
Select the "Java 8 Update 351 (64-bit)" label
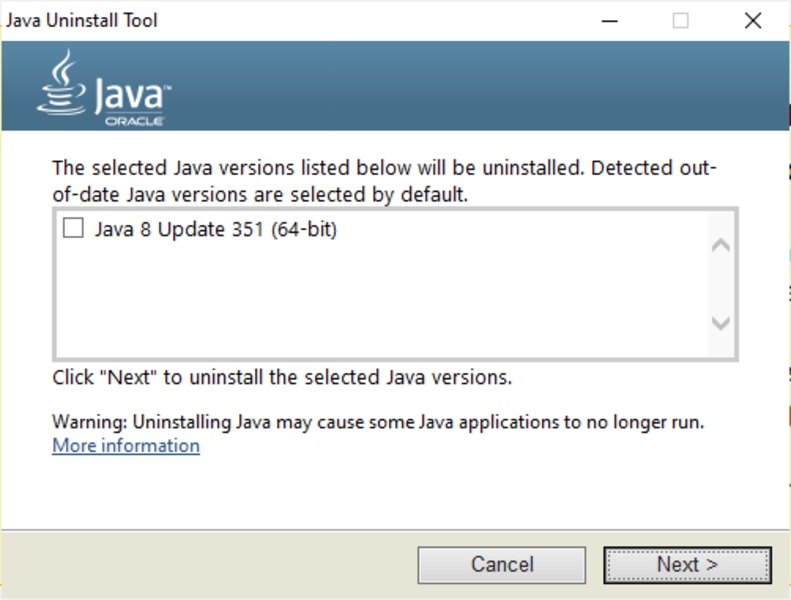pyautogui.click(x=216, y=229)
